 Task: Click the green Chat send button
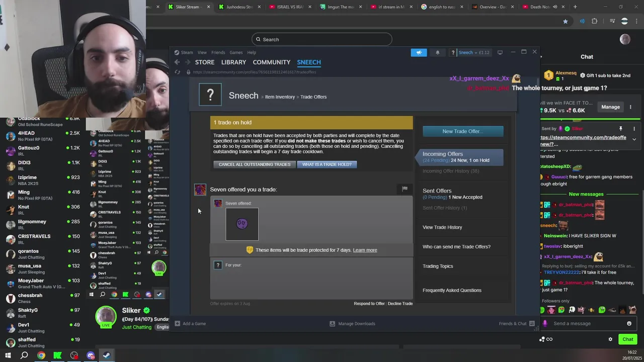pos(627,339)
